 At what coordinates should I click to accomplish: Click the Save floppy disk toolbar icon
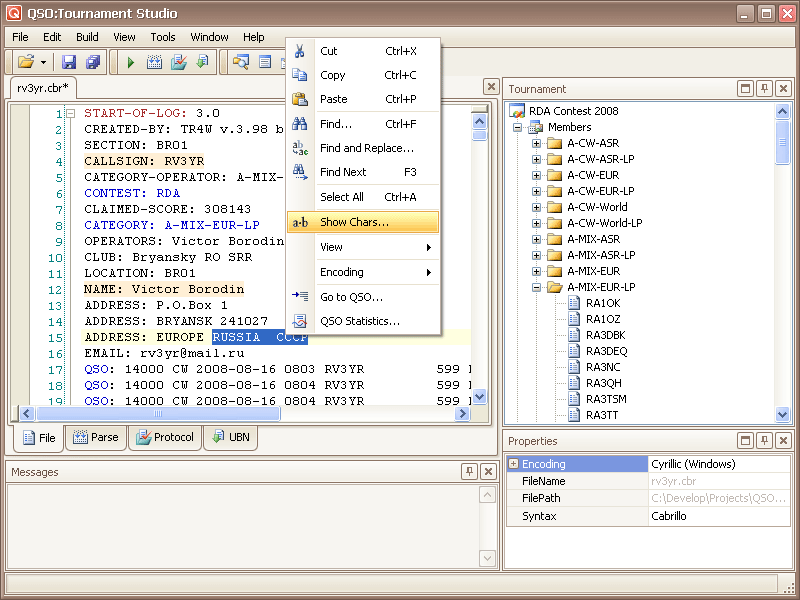click(x=69, y=62)
